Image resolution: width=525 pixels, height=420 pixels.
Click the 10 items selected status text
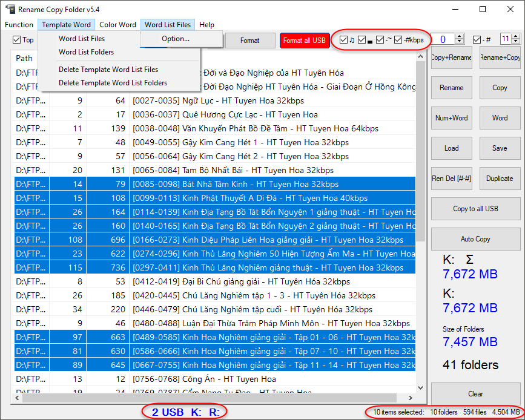coord(446,412)
